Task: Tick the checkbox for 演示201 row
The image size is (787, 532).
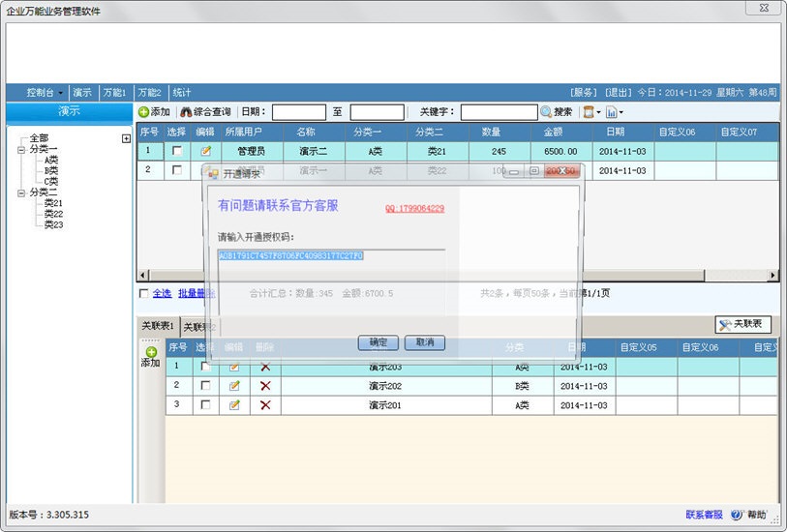Action: tap(205, 404)
